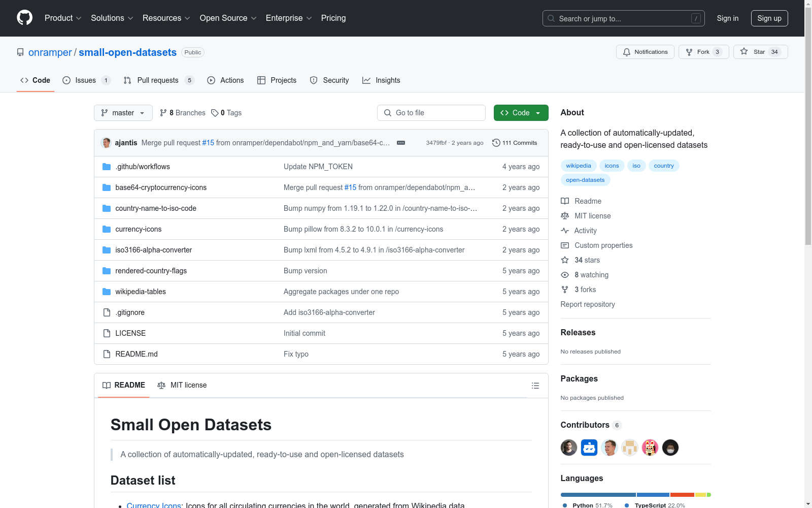Open first contributor avatar
This screenshot has height=508, width=812.
click(569, 448)
